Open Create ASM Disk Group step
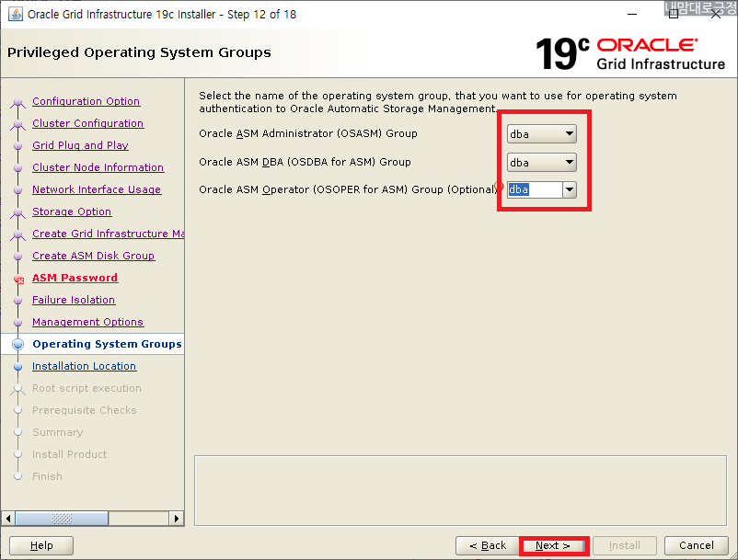 pos(94,256)
